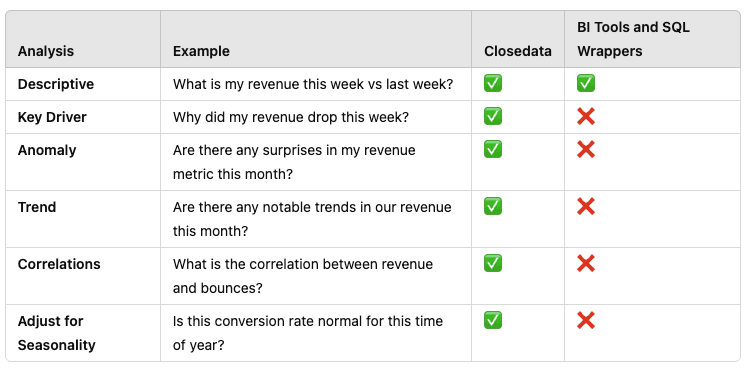Click the 'Why did my revenue drop' example
The height and width of the screenshot is (369, 753).
[x=291, y=117]
